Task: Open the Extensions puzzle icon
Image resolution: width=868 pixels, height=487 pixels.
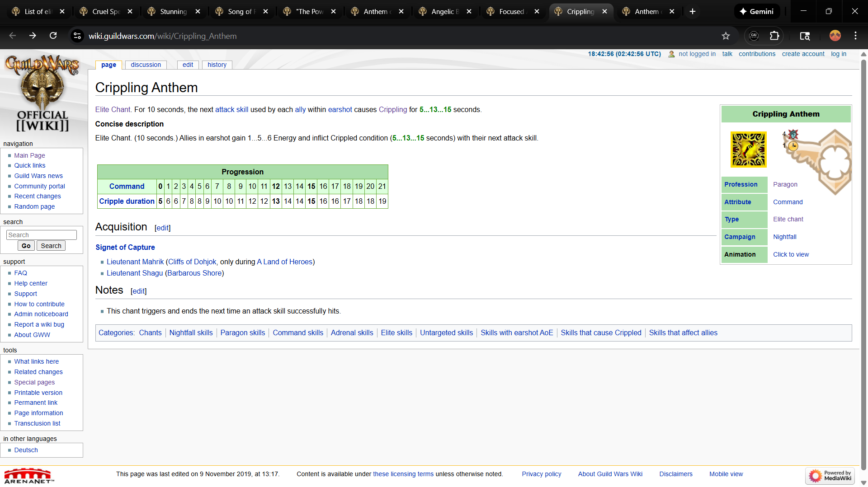Action: 774,36
